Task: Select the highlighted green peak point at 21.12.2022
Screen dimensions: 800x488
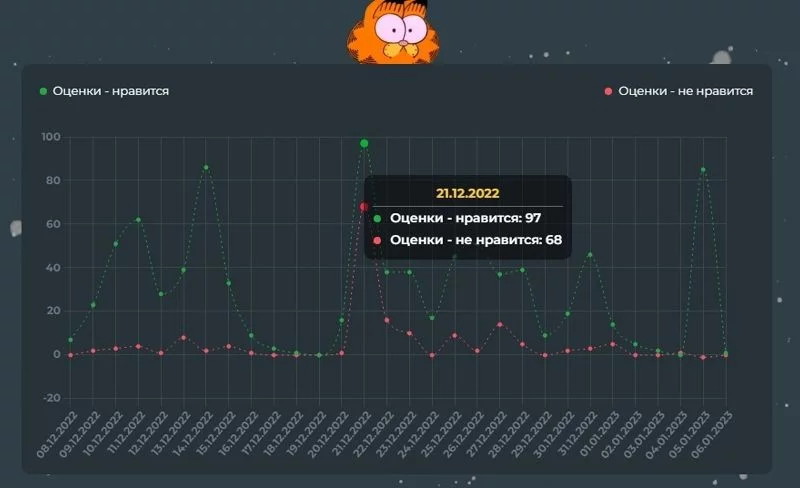Action: 364,143
